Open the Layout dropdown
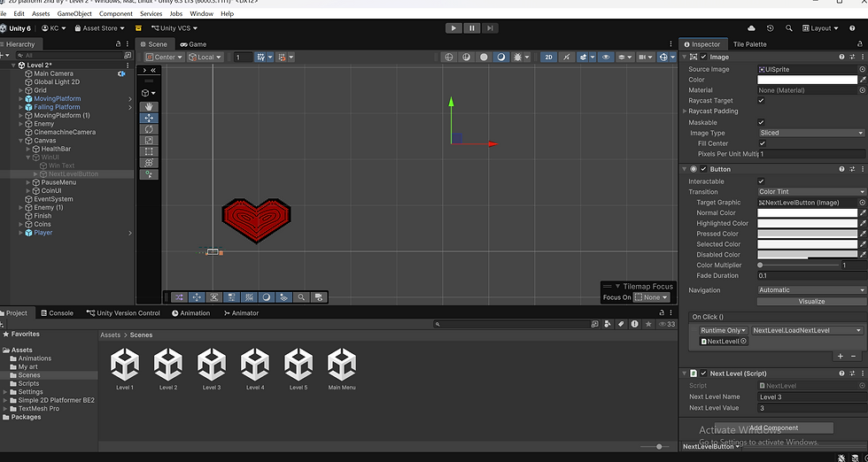Image resolution: width=868 pixels, height=462 pixels. (x=820, y=28)
